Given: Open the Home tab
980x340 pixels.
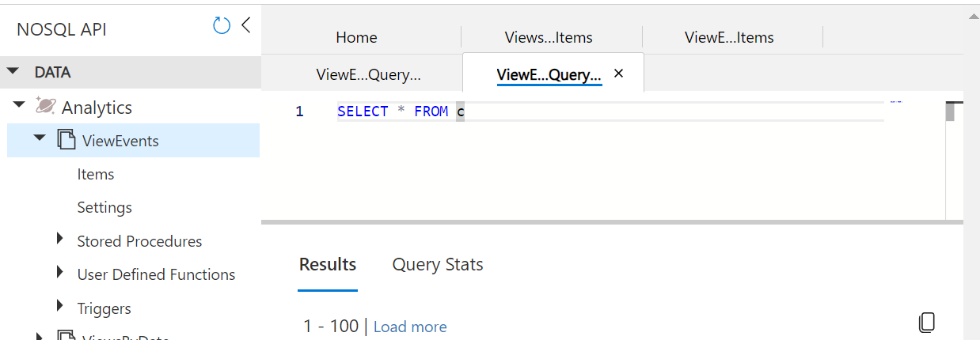Looking at the screenshot, I should (356, 37).
